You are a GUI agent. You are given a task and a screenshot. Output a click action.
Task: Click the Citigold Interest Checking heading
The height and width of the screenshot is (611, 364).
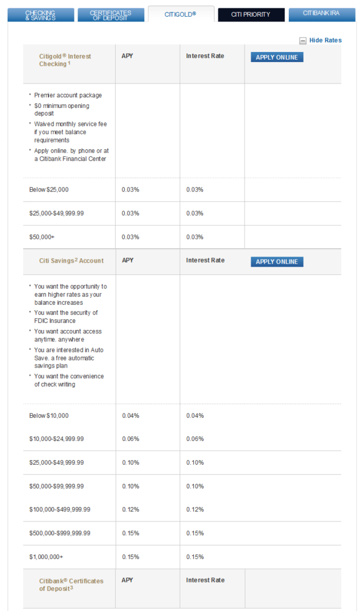point(65,60)
